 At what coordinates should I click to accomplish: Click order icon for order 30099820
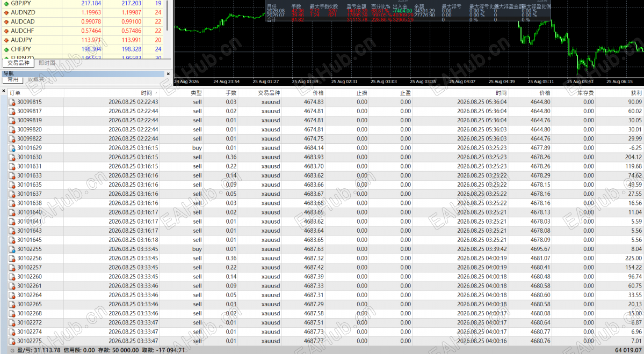coord(12,130)
